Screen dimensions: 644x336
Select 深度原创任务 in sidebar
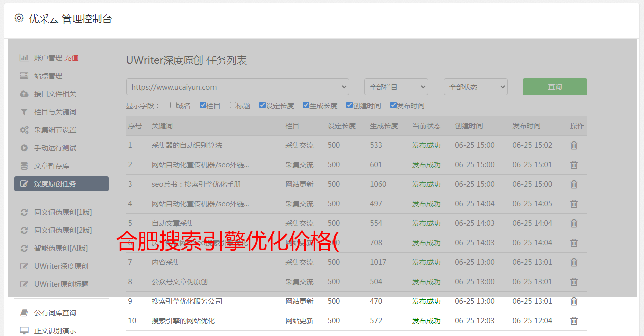tap(61, 184)
